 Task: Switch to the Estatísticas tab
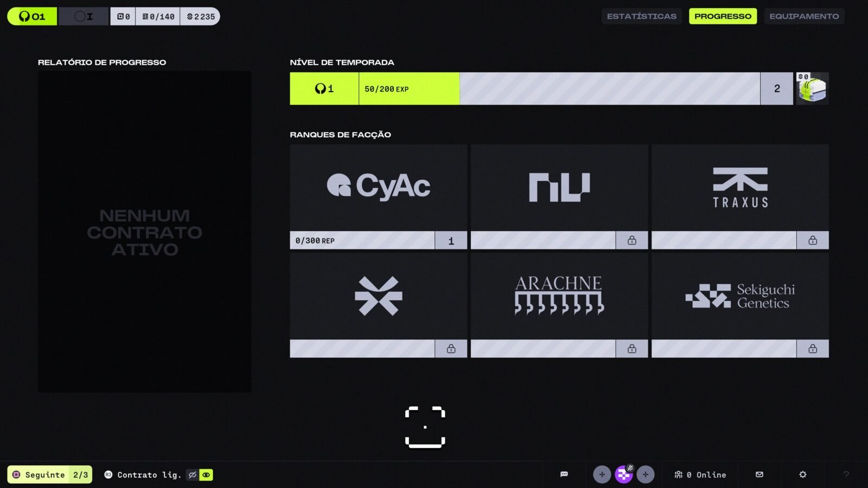641,16
